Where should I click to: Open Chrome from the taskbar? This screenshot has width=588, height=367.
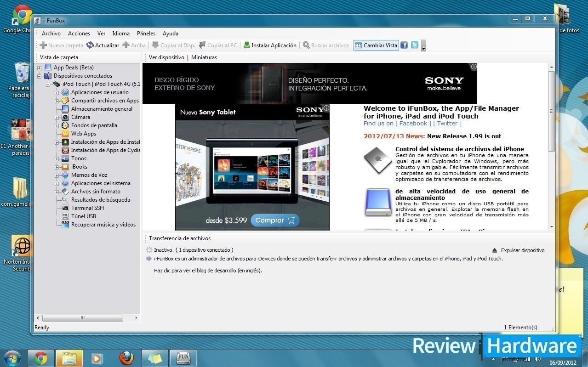click(x=41, y=358)
